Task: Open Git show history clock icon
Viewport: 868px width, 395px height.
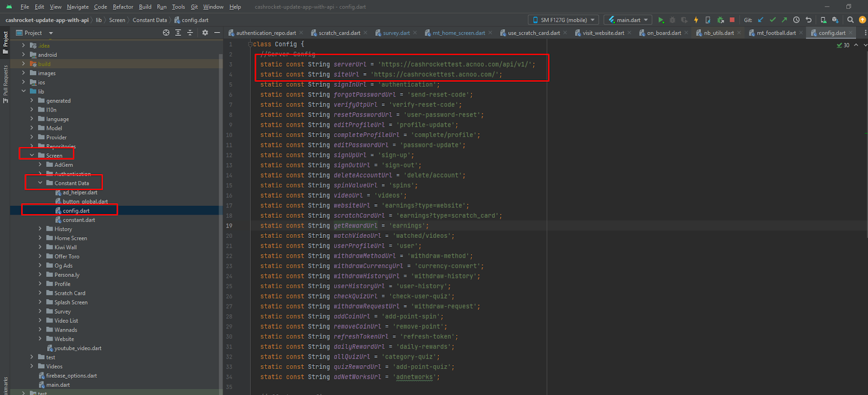Action: pos(796,20)
